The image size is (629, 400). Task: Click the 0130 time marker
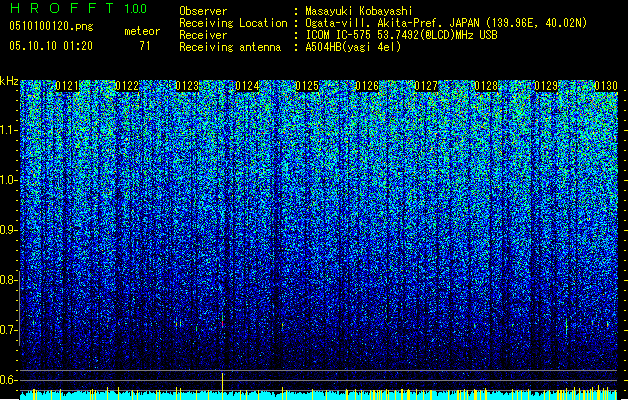pyautogui.click(x=606, y=86)
